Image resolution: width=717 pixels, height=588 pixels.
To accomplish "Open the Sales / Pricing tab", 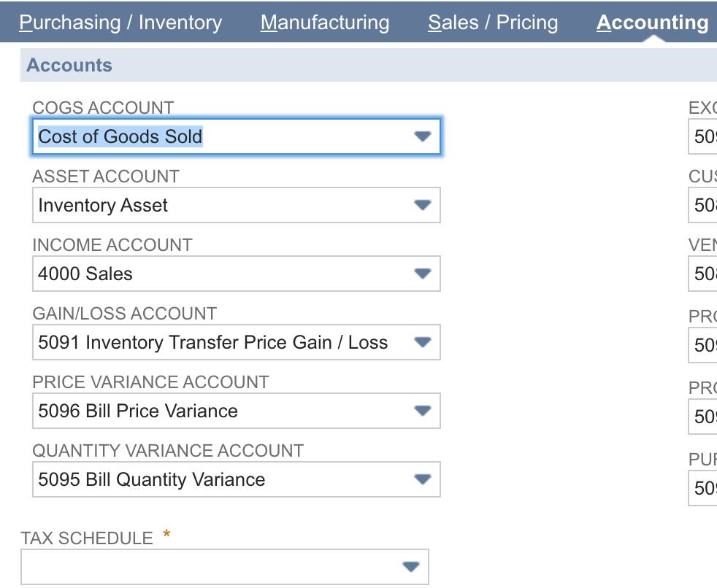I will point(493,23).
